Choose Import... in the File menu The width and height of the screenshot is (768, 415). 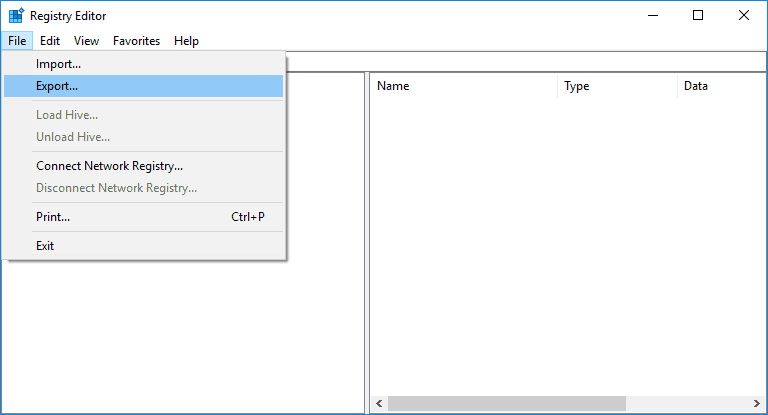58,64
